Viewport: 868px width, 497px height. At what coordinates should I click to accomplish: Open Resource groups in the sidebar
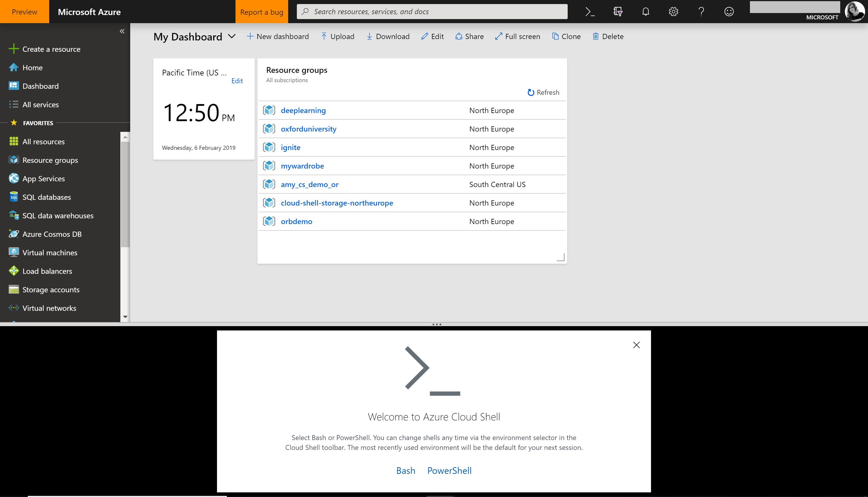pos(50,160)
